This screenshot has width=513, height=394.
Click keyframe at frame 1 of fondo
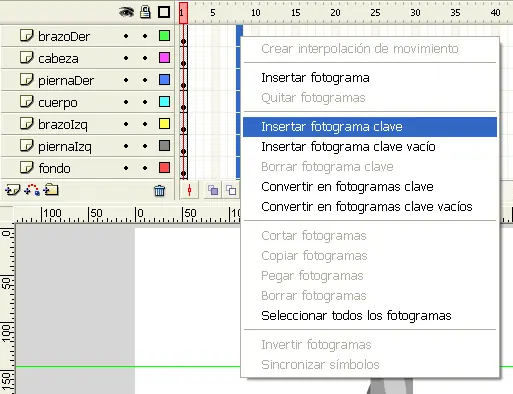184,173
